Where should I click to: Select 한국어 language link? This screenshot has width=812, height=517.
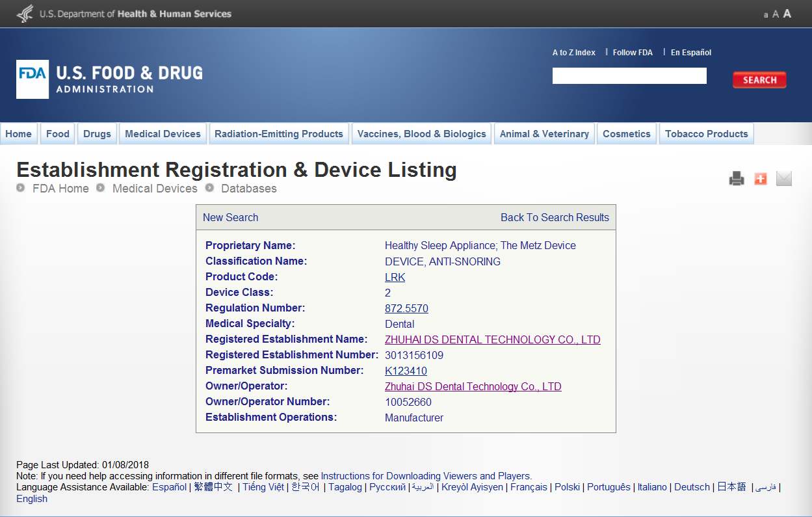[306, 487]
